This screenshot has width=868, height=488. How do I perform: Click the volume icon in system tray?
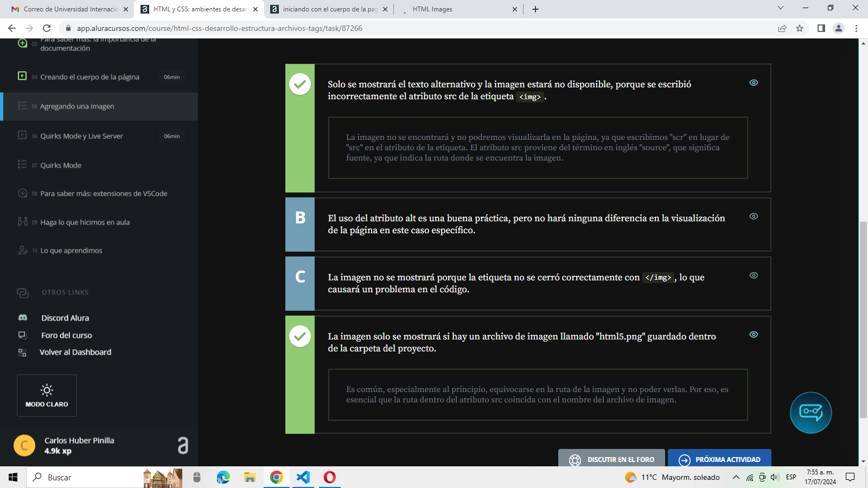click(775, 477)
